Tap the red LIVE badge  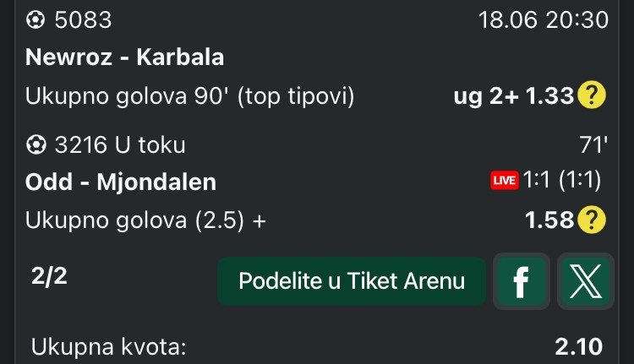click(x=504, y=180)
